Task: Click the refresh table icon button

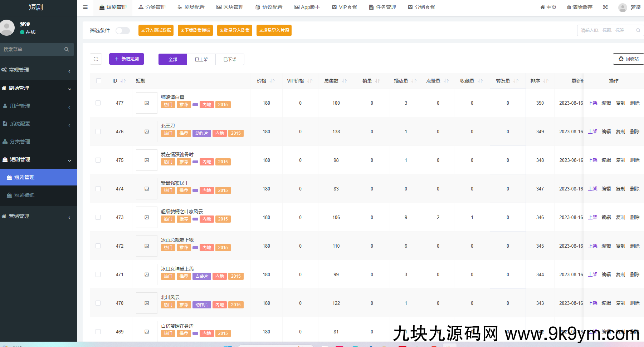Action: pyautogui.click(x=96, y=59)
